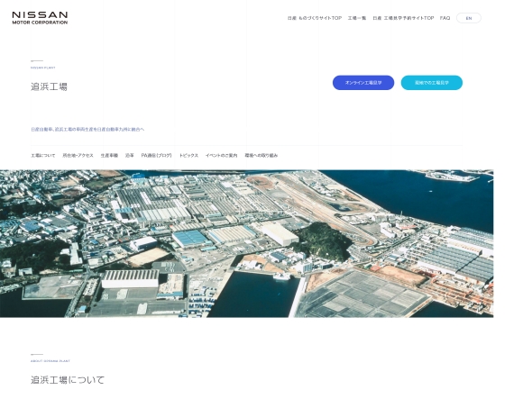Click the blue オンライン工場見学 button
532x399 pixels.
point(363,83)
